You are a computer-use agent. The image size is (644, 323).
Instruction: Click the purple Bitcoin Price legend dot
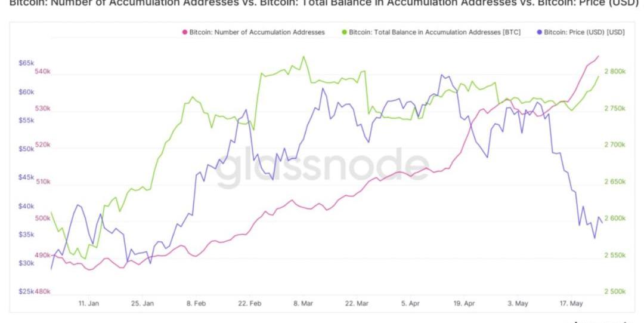click(540, 32)
